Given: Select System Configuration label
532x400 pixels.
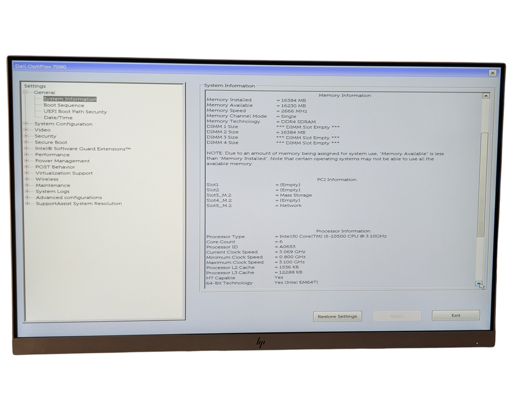Looking at the screenshot, I should click(x=63, y=124).
